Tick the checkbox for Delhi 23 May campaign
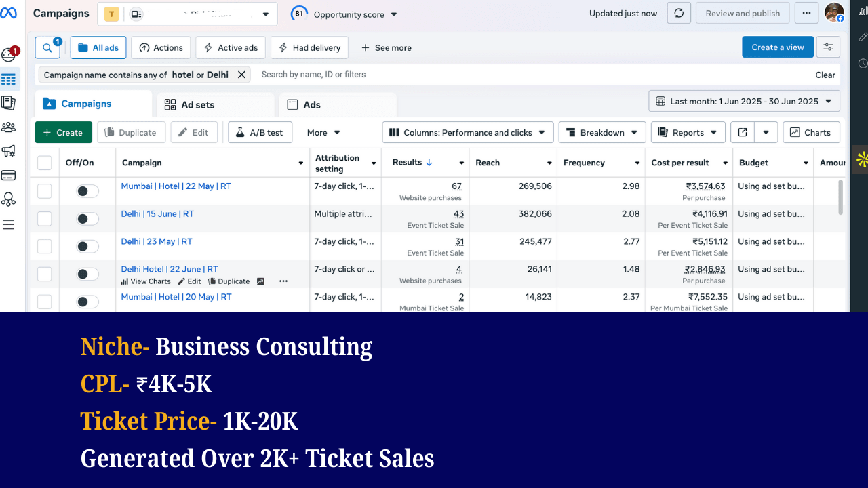This screenshot has width=868, height=488. pyautogui.click(x=45, y=247)
